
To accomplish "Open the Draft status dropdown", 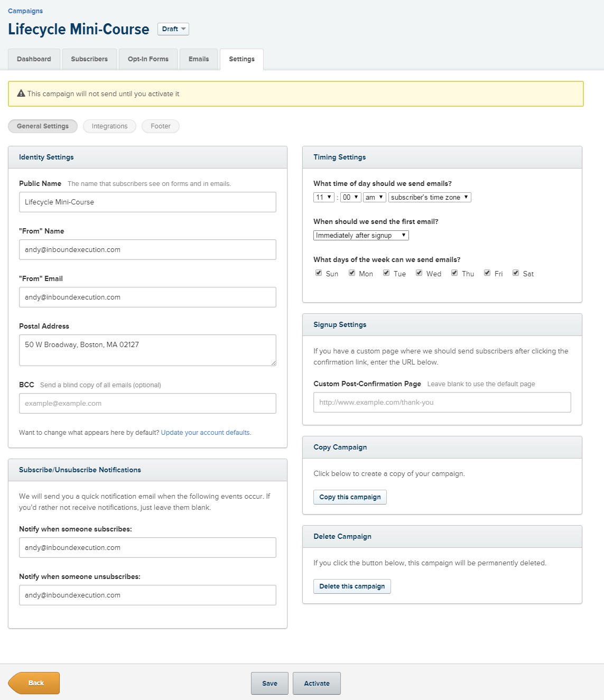I will [173, 29].
